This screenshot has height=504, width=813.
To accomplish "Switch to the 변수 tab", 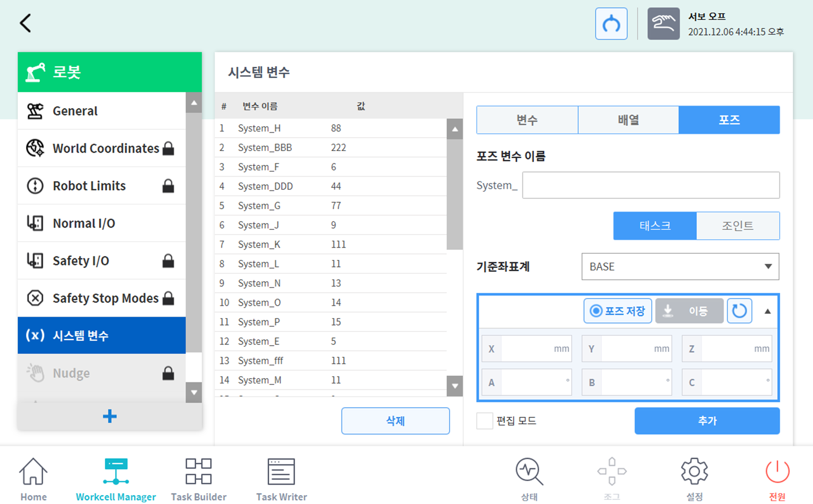I will (527, 120).
